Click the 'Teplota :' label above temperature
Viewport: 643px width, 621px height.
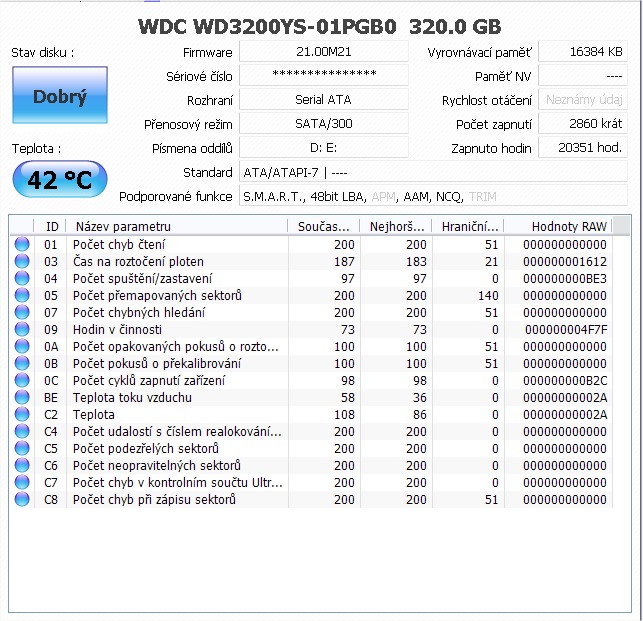tap(36, 148)
